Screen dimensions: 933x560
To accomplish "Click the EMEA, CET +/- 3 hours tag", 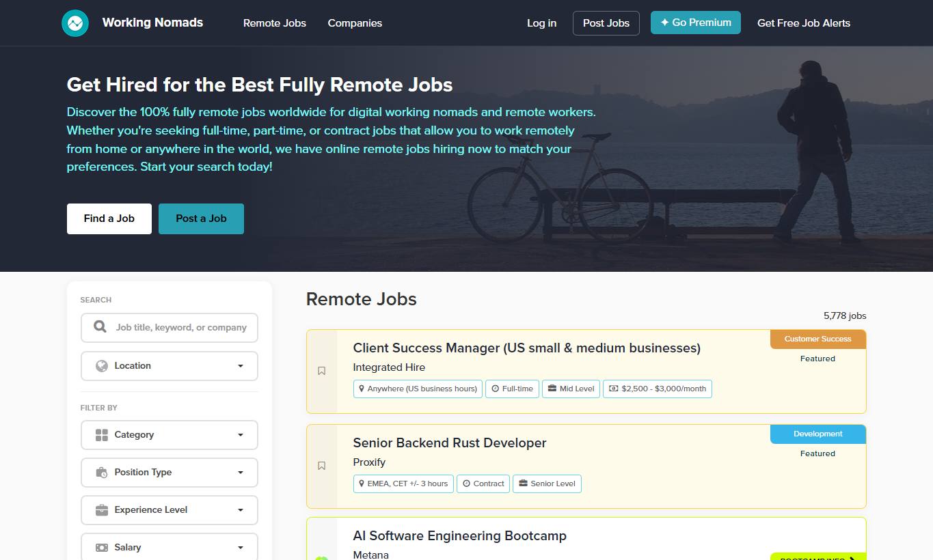I will 403,484.
